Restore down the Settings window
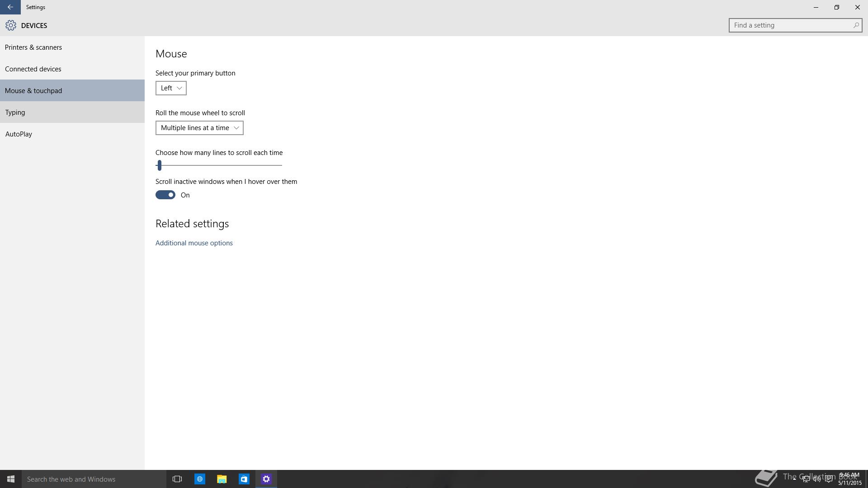 (837, 7)
